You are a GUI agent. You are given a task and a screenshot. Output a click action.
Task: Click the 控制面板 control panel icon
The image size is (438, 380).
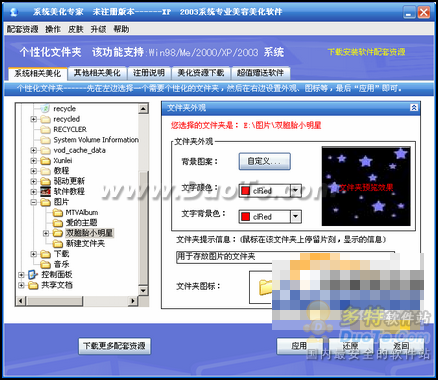[33, 275]
